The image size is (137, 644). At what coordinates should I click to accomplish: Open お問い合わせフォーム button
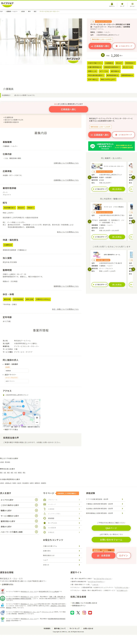(111, 540)
